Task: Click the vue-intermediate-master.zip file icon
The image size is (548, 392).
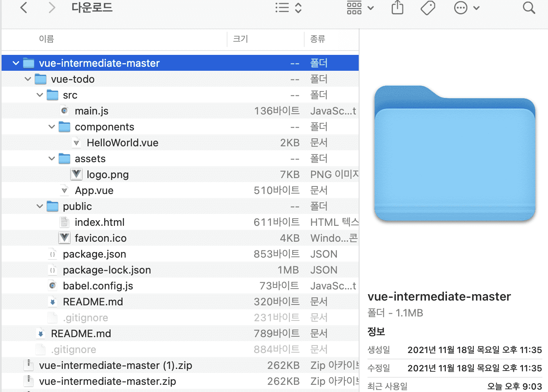Action: pyautogui.click(x=29, y=381)
